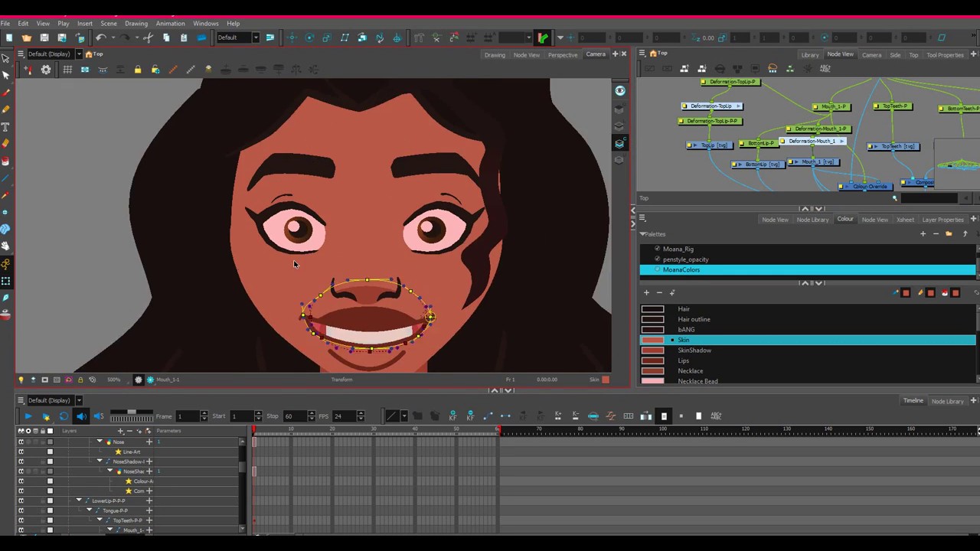Toggle the Moana_Rig palette checkbox
The width and height of the screenshot is (980, 551).
657,249
